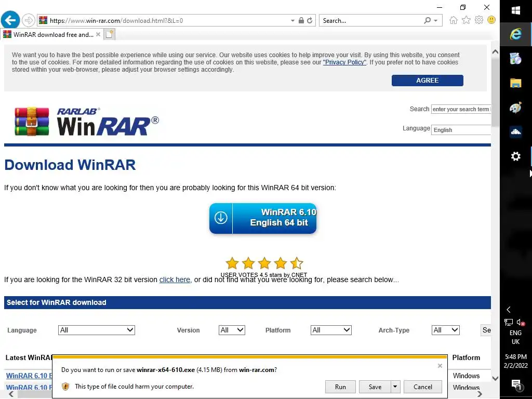Click the page scroll down arrow

[x=495, y=378]
